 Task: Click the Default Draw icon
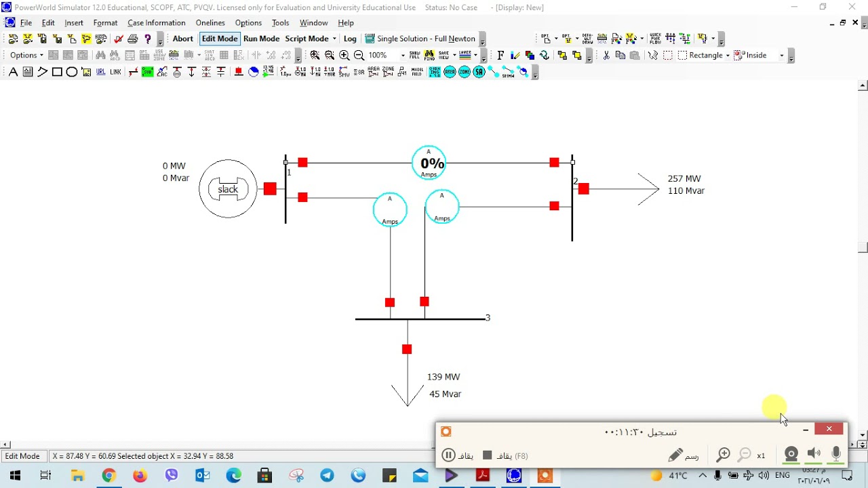pyautogui.click(x=587, y=39)
